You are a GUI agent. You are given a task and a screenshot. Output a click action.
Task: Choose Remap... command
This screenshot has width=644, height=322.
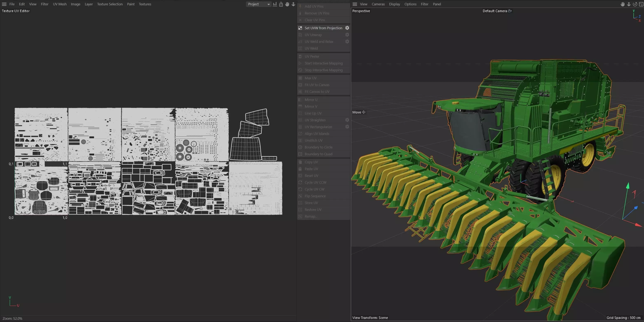pyautogui.click(x=324, y=216)
